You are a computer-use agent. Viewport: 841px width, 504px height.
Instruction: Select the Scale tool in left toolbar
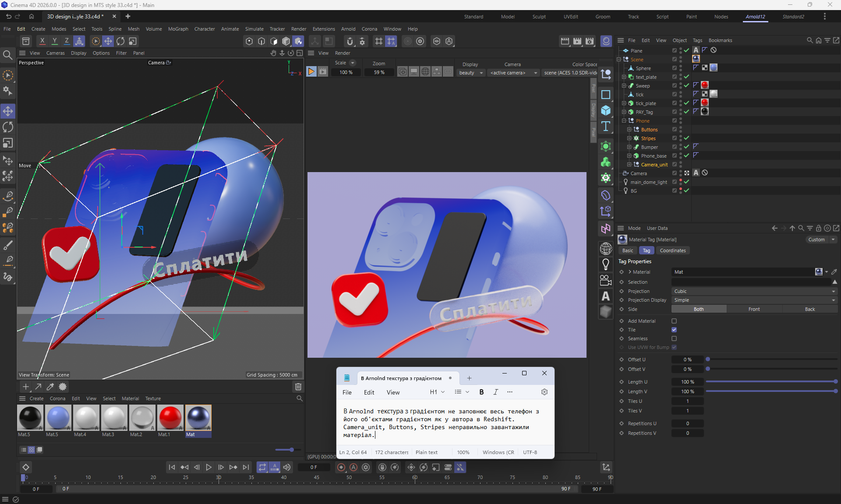click(8, 143)
